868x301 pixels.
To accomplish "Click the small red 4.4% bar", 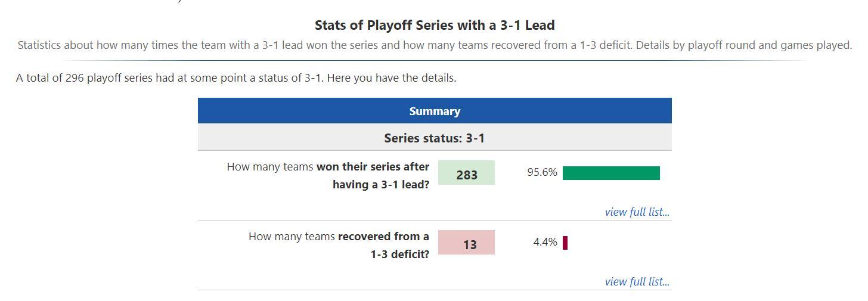I will pyautogui.click(x=565, y=243).
